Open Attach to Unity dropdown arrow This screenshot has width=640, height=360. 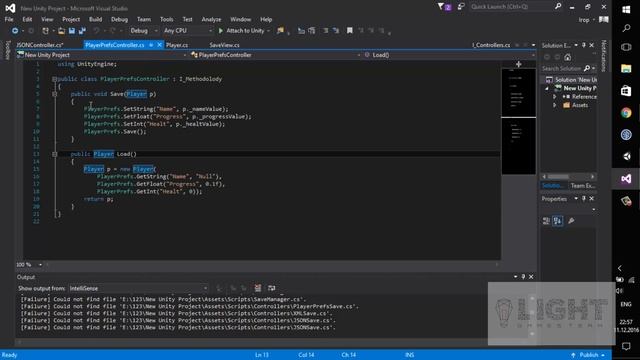tap(268, 31)
